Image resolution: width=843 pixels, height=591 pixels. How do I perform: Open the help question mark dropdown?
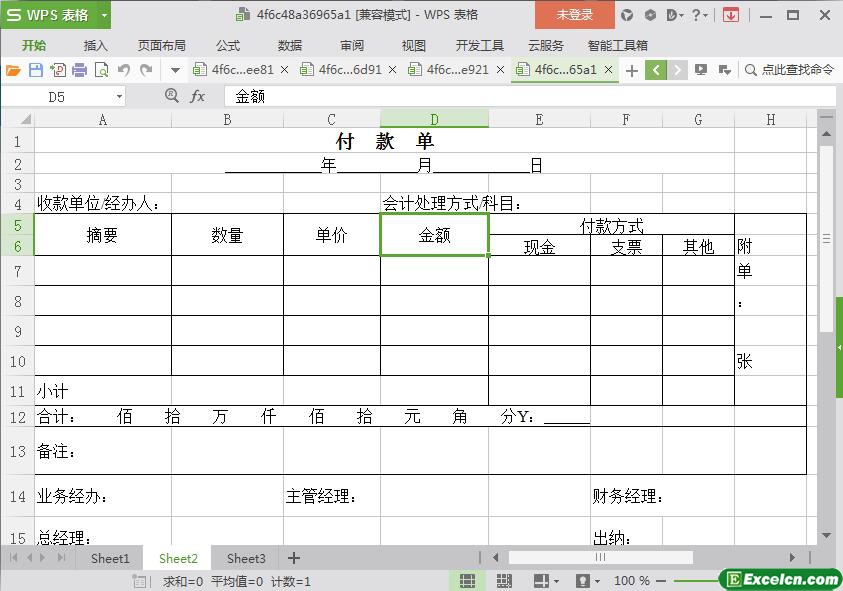(699, 15)
